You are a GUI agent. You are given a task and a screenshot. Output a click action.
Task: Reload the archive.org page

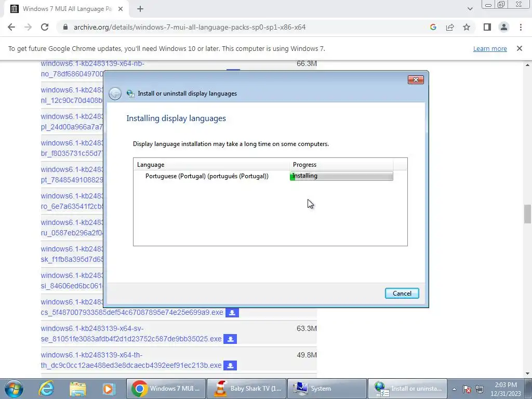click(45, 27)
